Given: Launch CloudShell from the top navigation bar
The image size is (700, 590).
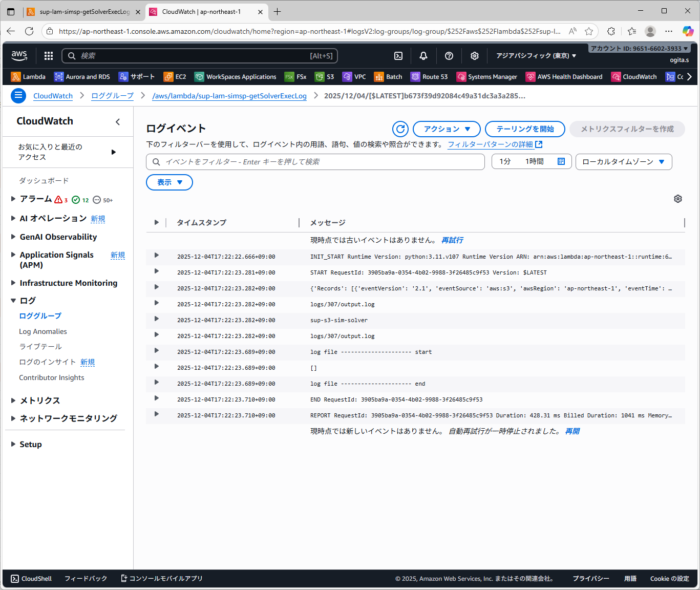Looking at the screenshot, I should pos(398,56).
